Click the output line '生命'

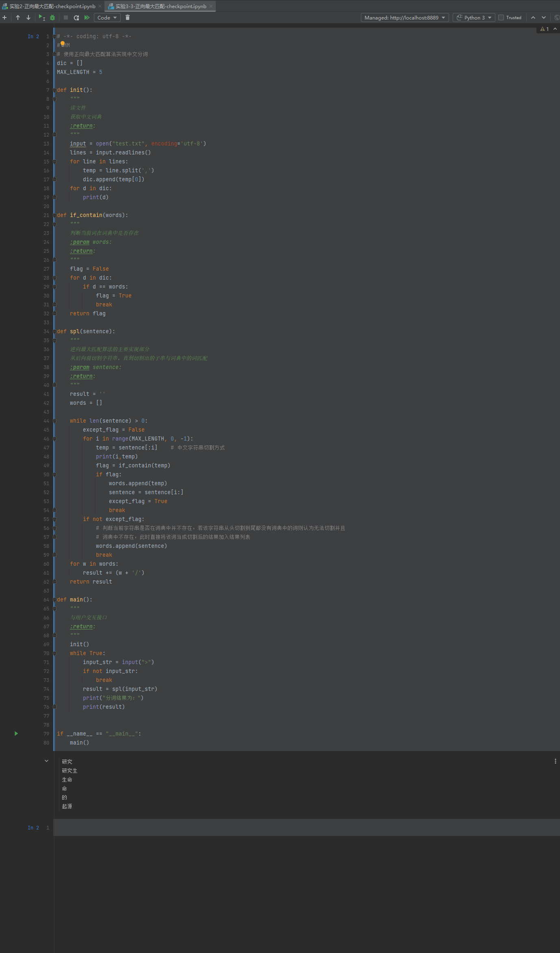click(x=67, y=779)
